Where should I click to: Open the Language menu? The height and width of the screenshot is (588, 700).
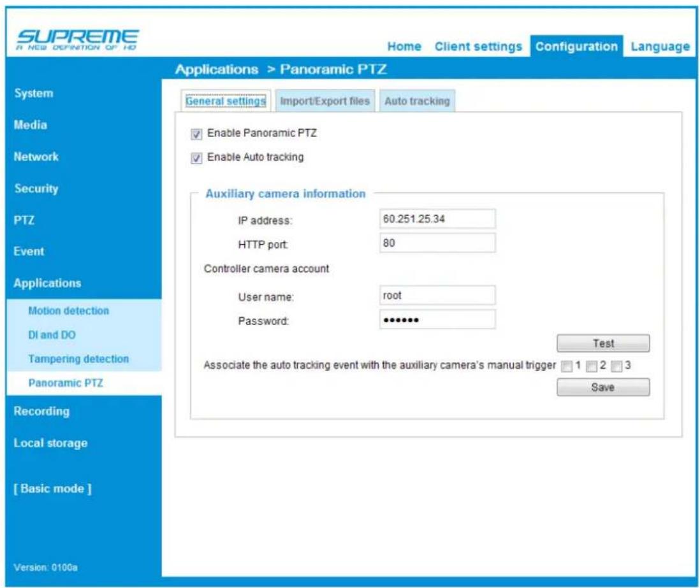[x=660, y=47]
